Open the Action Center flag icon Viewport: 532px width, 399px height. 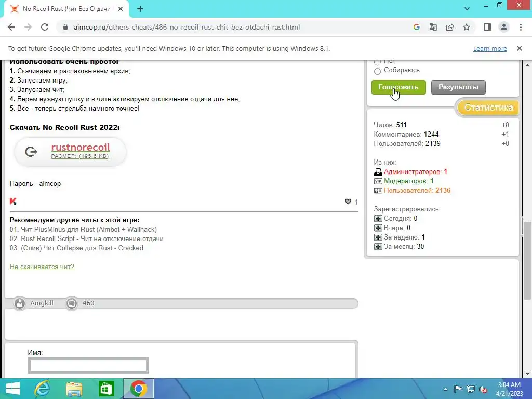tap(458, 389)
